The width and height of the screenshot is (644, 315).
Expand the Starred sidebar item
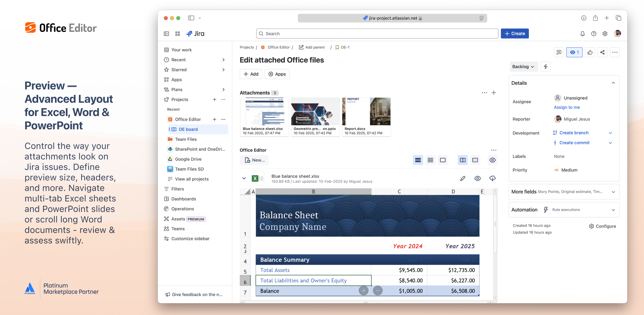pos(223,70)
